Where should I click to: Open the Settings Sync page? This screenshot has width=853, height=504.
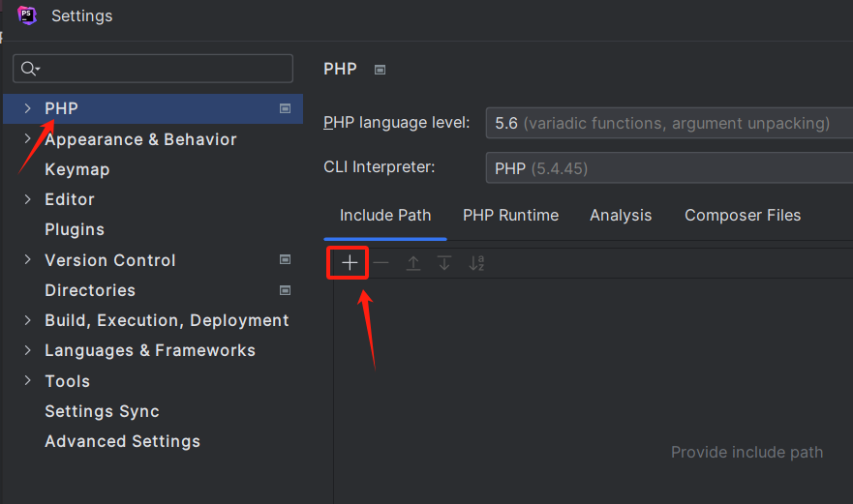click(x=102, y=411)
